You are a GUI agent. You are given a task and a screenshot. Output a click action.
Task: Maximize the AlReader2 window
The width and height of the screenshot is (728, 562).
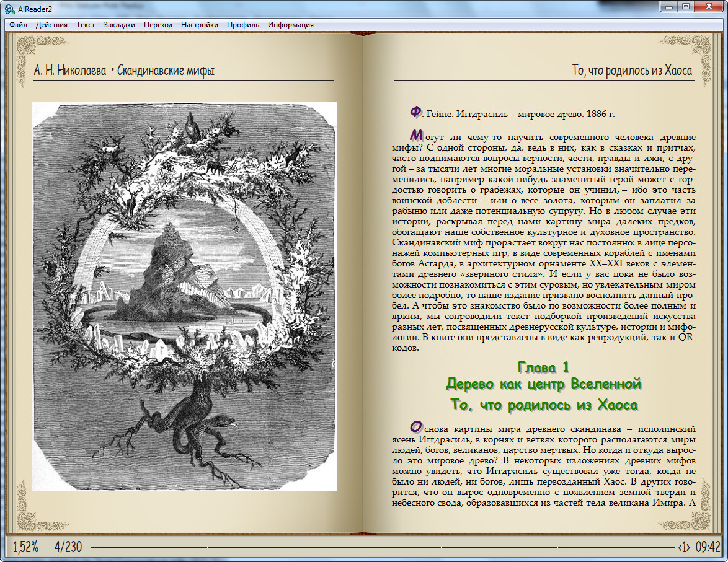pos(686,6)
